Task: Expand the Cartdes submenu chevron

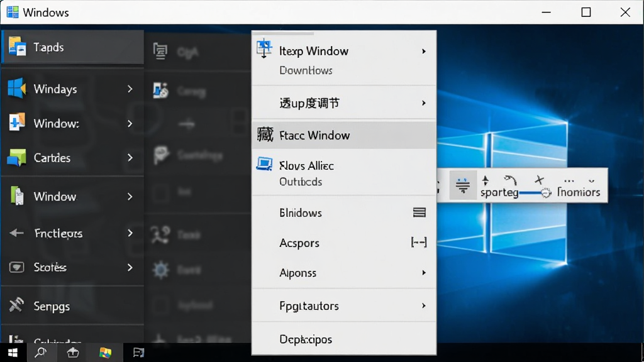Action: click(130, 158)
